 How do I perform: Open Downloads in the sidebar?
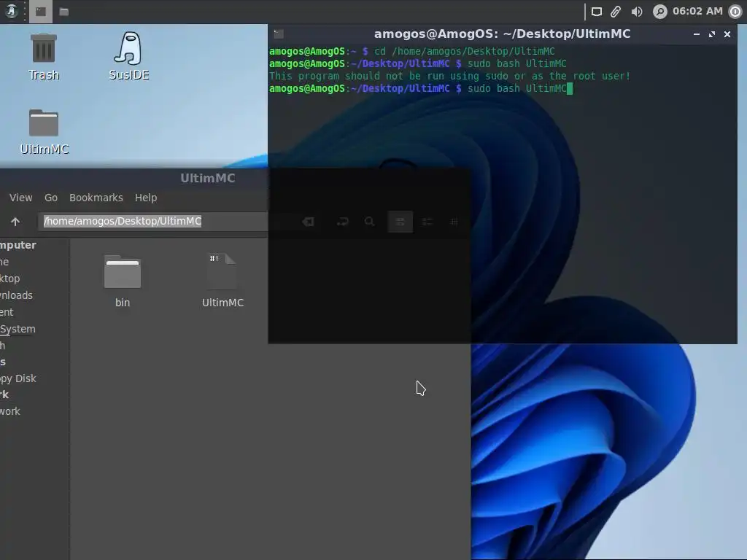point(16,295)
